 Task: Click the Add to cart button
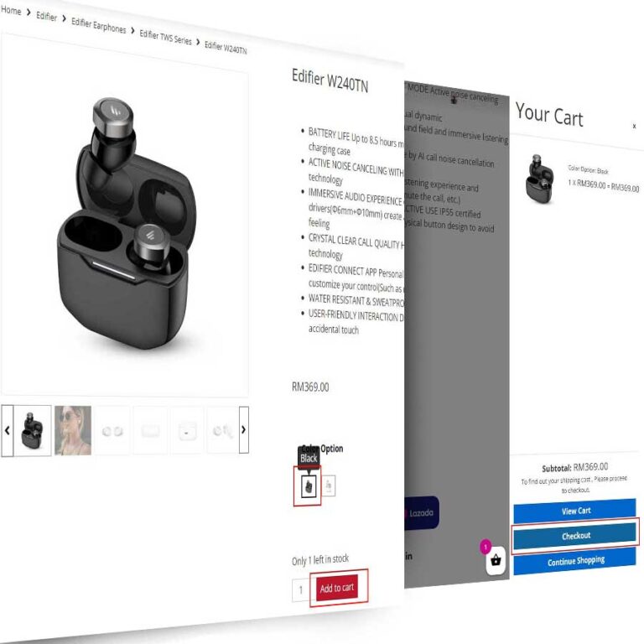pos(337,588)
